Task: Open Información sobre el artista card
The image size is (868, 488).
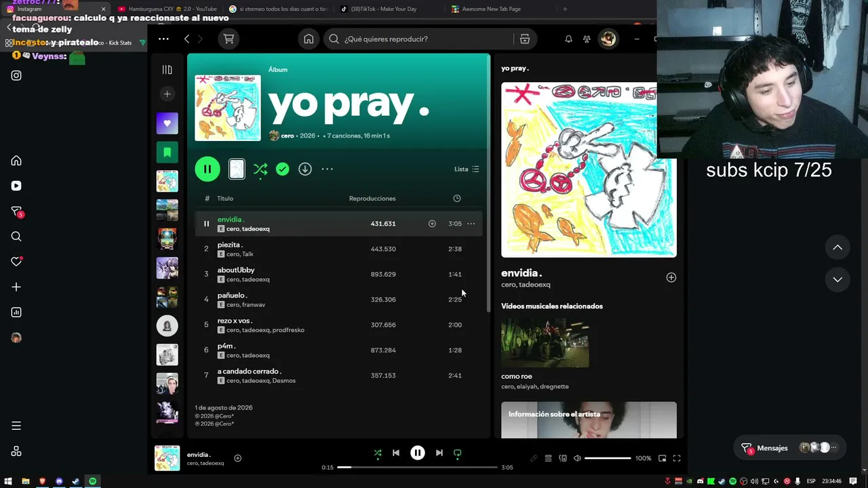Action: click(x=589, y=420)
